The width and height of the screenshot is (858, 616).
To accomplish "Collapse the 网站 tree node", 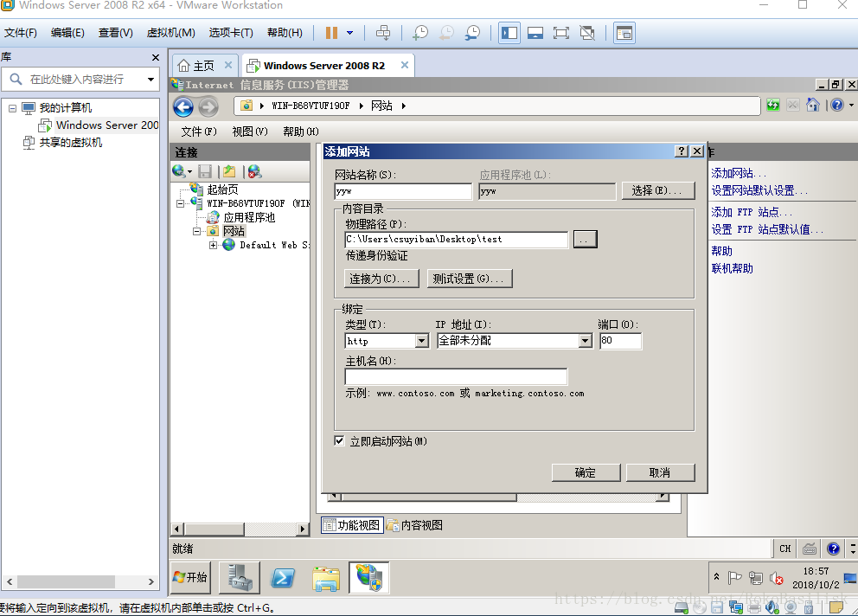I will point(196,232).
